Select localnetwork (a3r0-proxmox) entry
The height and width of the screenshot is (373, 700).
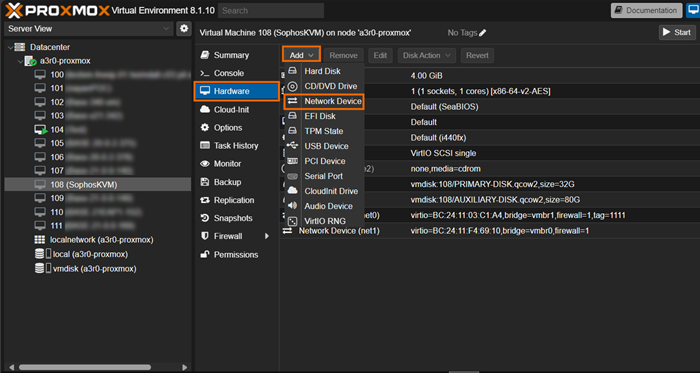pyautogui.click(x=101, y=240)
